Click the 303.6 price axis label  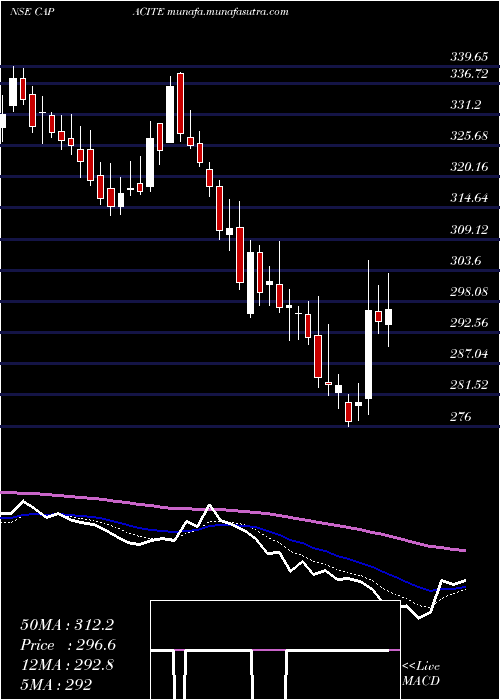point(467,261)
